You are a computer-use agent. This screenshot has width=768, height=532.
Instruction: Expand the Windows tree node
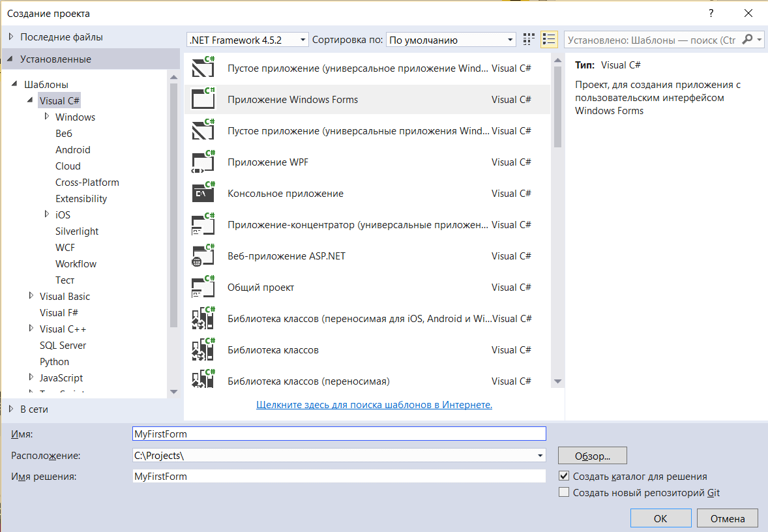pyautogui.click(x=46, y=116)
